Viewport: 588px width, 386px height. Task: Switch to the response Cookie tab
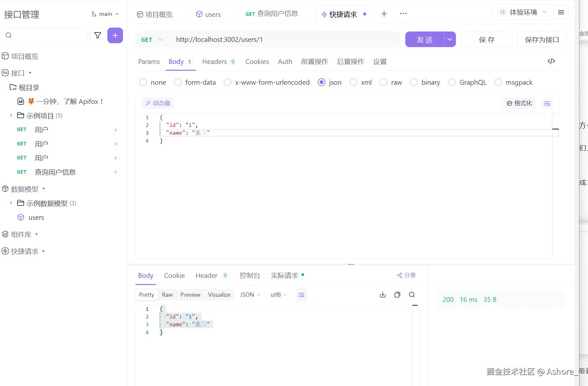174,276
